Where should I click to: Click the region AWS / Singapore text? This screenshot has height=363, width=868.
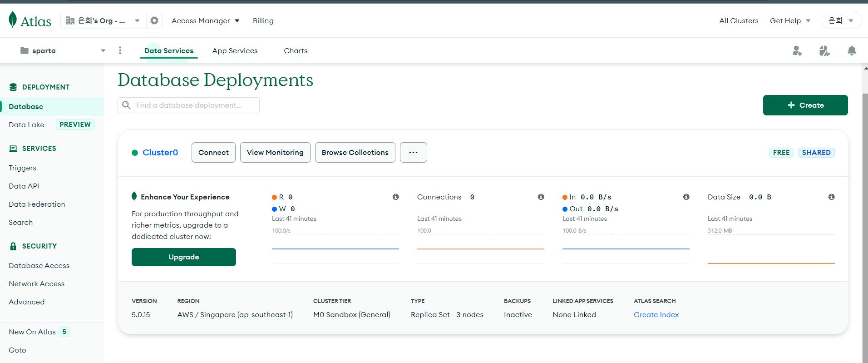pyautogui.click(x=235, y=315)
